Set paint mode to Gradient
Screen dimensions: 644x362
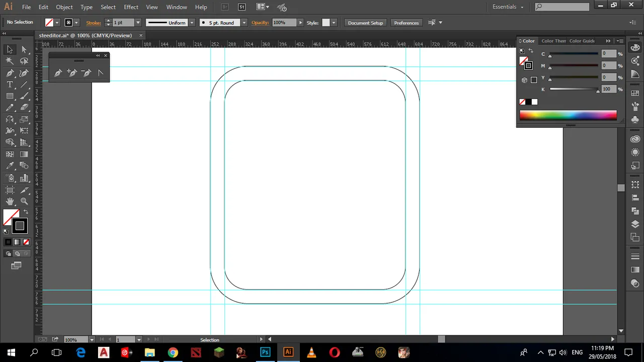17,242
